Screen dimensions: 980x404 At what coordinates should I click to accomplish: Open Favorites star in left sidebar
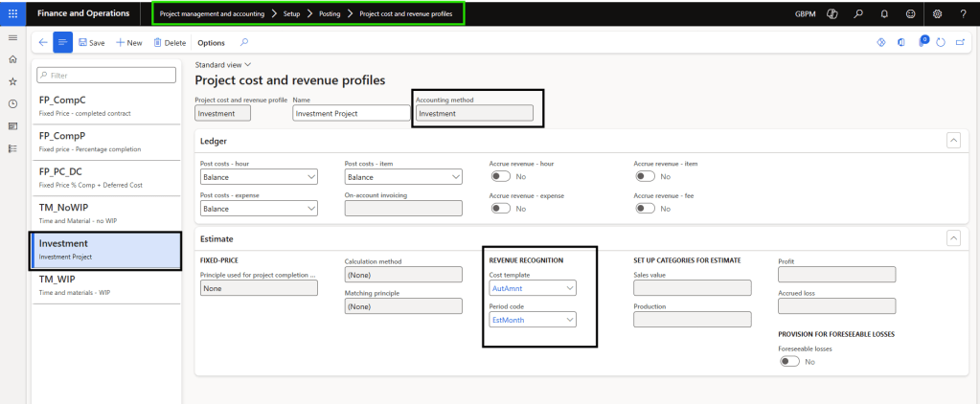(12, 81)
